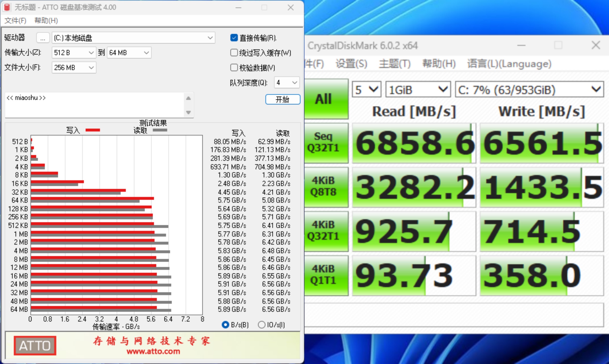Viewport: 609px width, 364px height.
Task: Open the 帮助(H) menu in ATTO
Action: pyautogui.click(x=46, y=20)
